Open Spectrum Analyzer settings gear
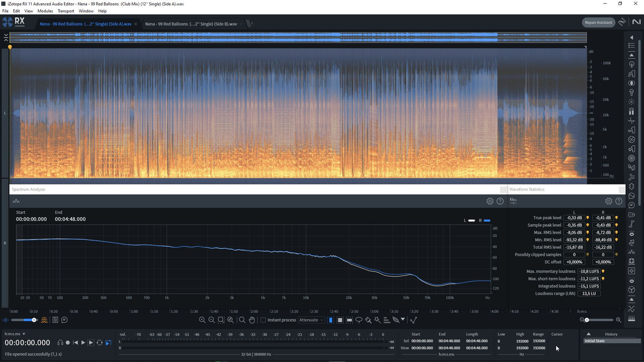The width and height of the screenshot is (644, 362). point(490,201)
